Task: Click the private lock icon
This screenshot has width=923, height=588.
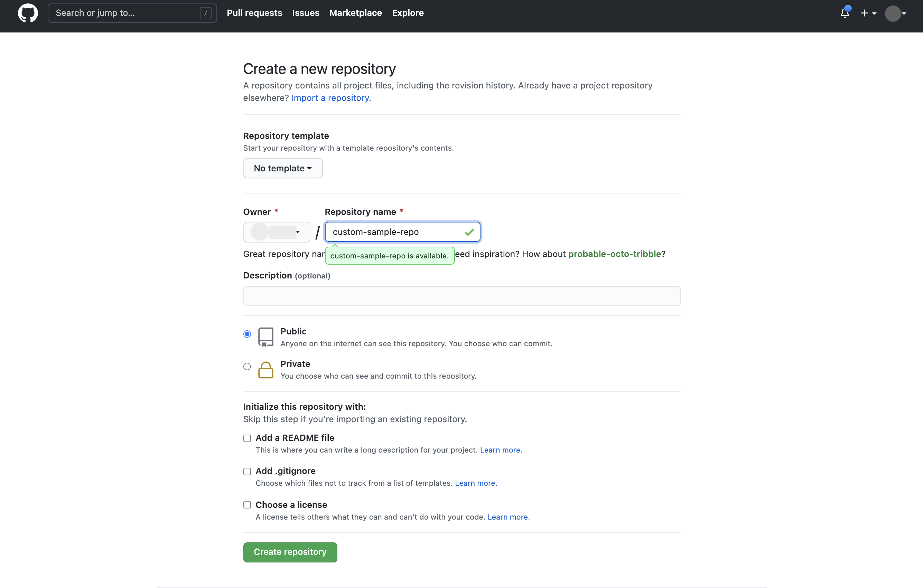Action: click(265, 369)
